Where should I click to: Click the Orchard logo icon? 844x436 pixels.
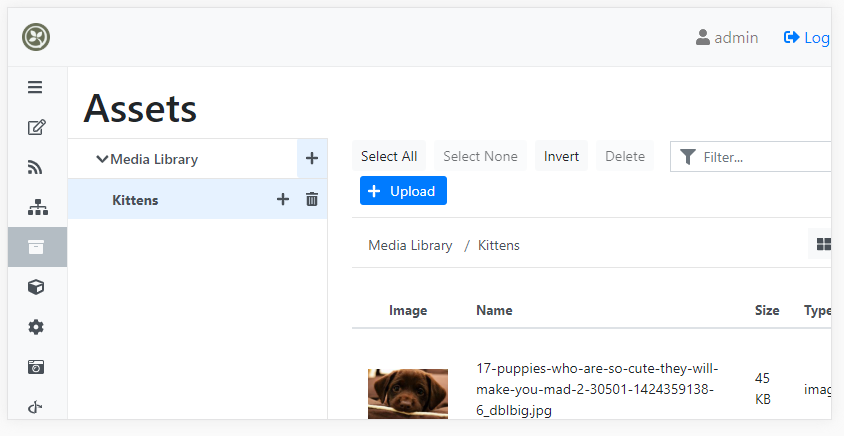click(x=36, y=37)
